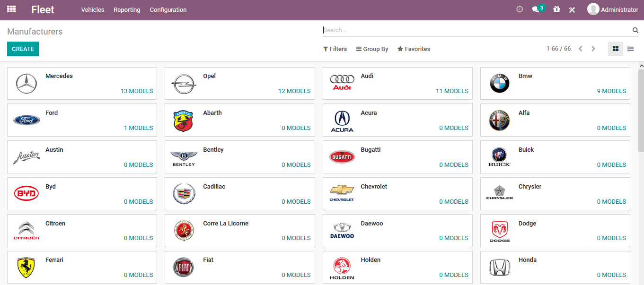Image resolution: width=644 pixels, height=285 pixels.
Task: Click the magnifier search icon
Action: [635, 30]
